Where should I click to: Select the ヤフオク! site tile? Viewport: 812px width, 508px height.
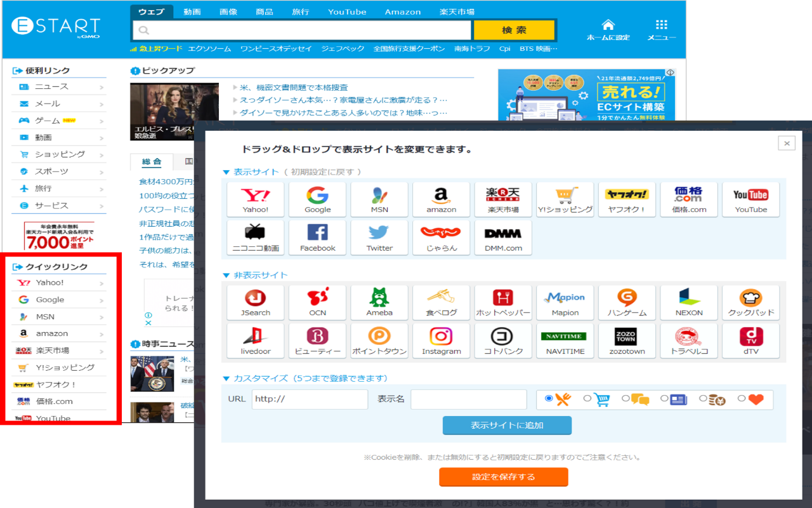pyautogui.click(x=627, y=200)
